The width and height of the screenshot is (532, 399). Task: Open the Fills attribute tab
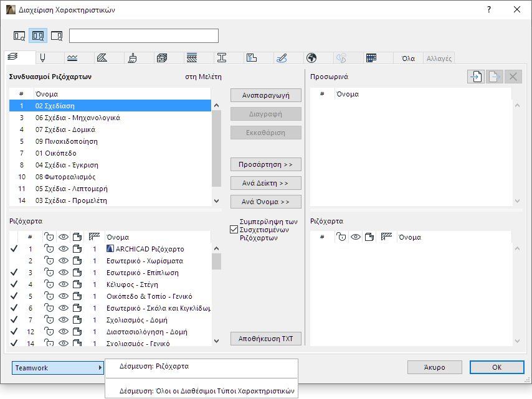click(x=103, y=58)
